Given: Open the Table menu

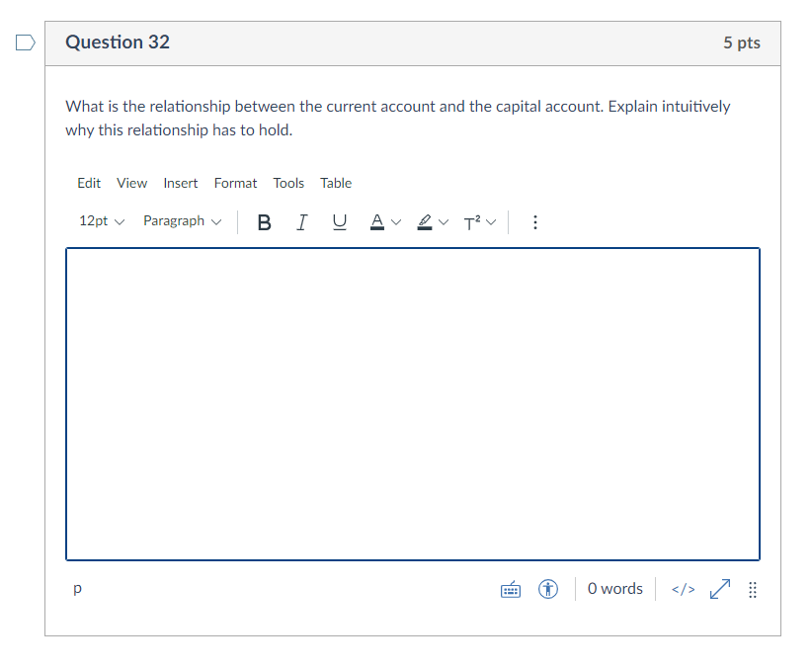Looking at the screenshot, I should (x=335, y=183).
